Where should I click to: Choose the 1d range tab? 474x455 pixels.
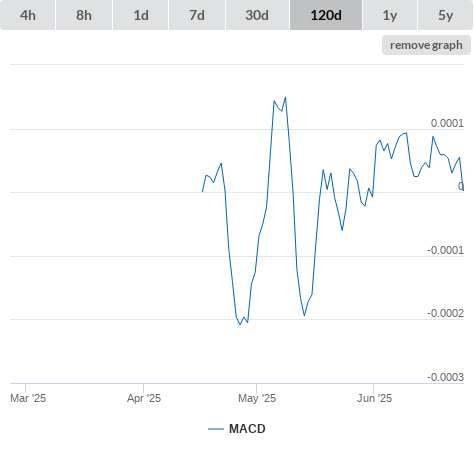[x=141, y=15]
